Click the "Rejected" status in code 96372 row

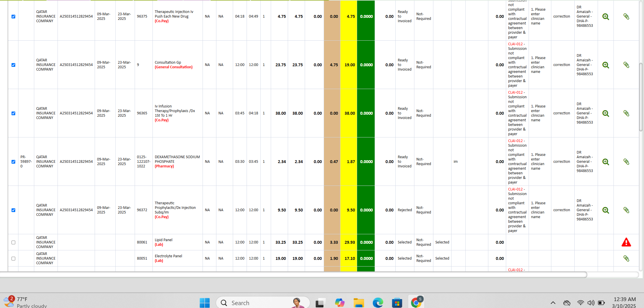pos(405,210)
